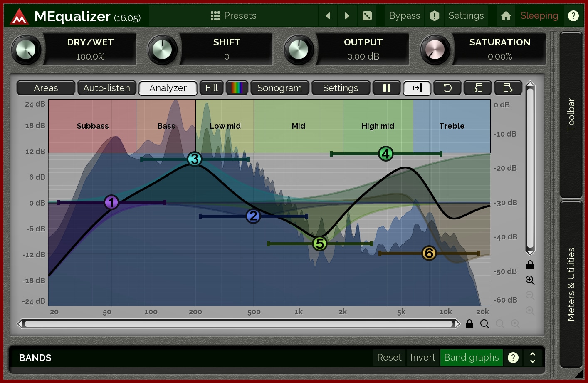Toggle Auto-listen mode
Image resolution: width=588 pixels, height=383 pixels.
106,88
